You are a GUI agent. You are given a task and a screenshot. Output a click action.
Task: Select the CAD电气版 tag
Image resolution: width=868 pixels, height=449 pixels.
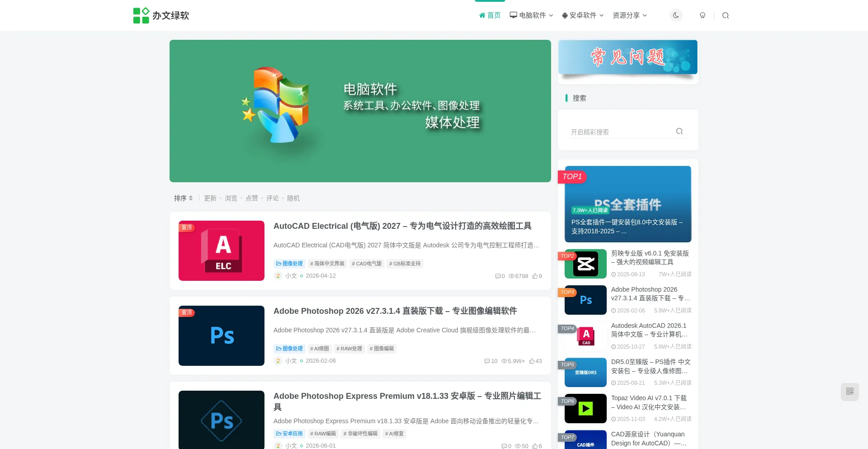[367, 264]
